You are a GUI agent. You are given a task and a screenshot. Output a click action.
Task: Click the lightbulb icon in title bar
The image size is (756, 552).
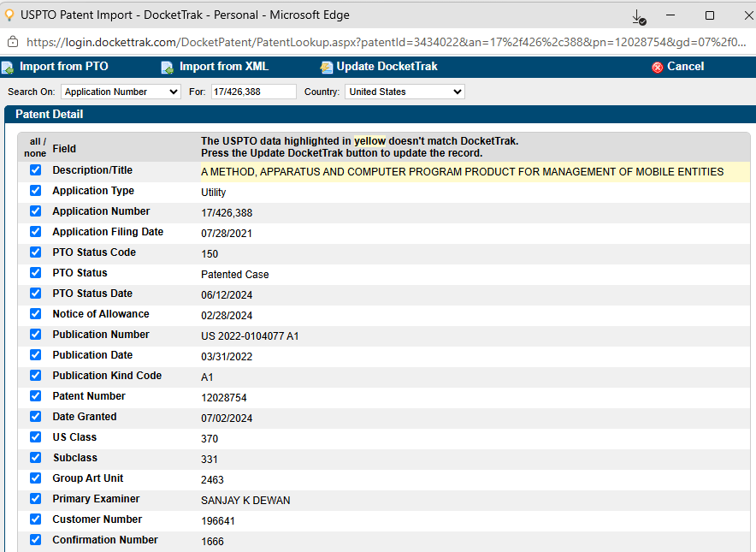pos(9,15)
